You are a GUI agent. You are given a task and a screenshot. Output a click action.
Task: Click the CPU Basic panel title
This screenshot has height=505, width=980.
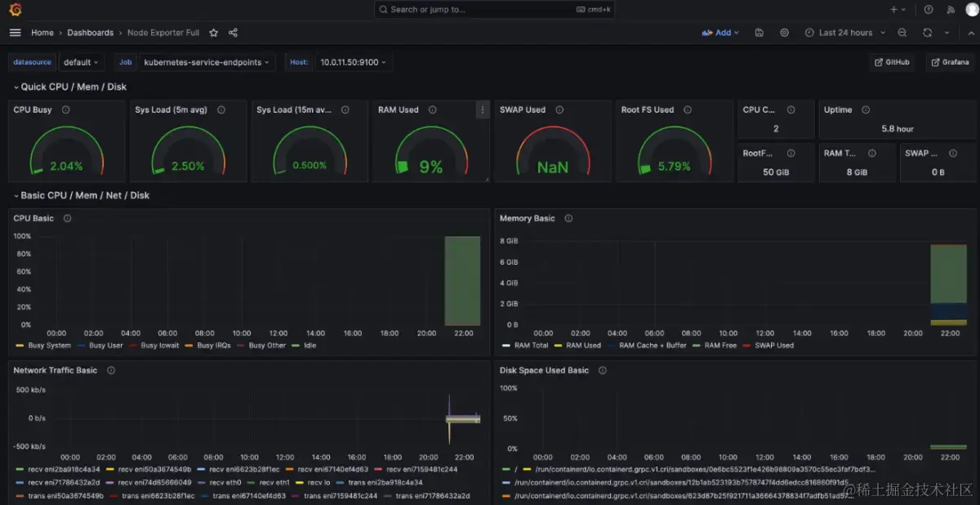click(x=33, y=218)
